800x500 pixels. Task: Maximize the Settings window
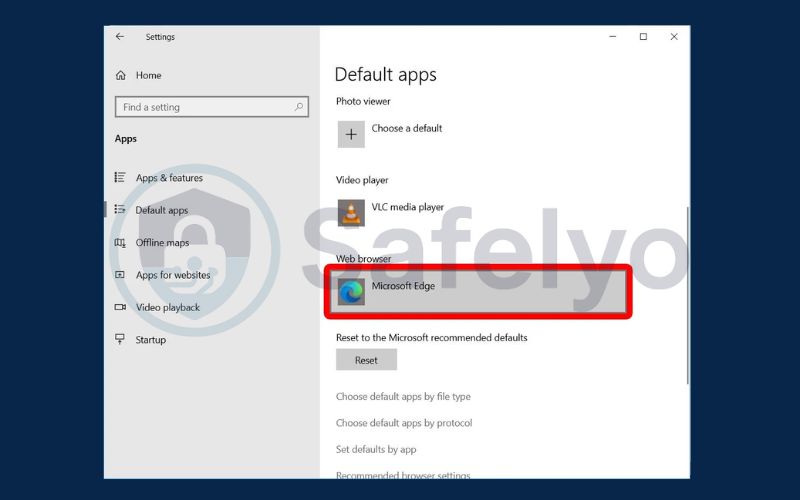coord(643,37)
